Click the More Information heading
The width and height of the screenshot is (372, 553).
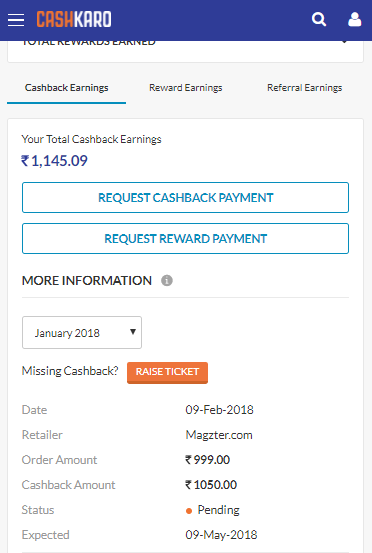point(87,281)
